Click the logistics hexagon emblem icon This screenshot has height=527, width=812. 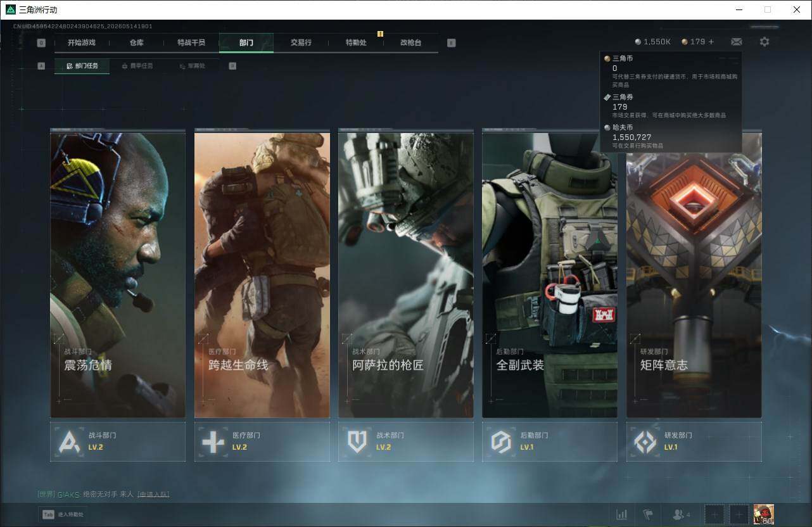tap(501, 441)
